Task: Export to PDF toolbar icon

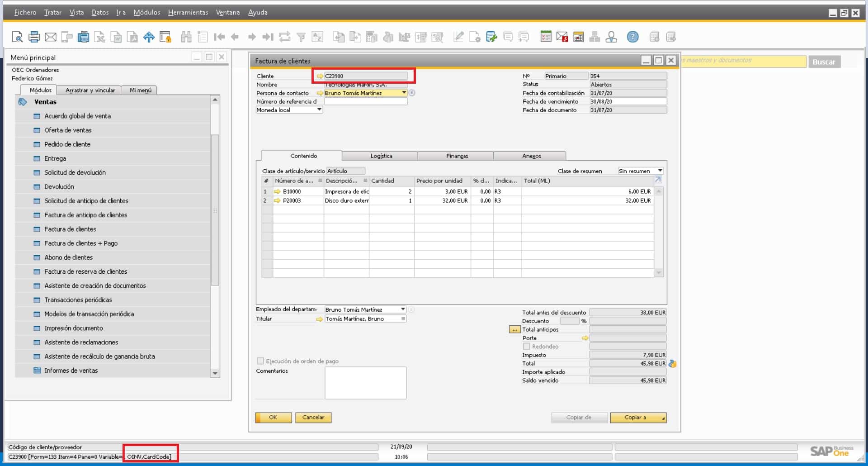Action: tap(132, 37)
